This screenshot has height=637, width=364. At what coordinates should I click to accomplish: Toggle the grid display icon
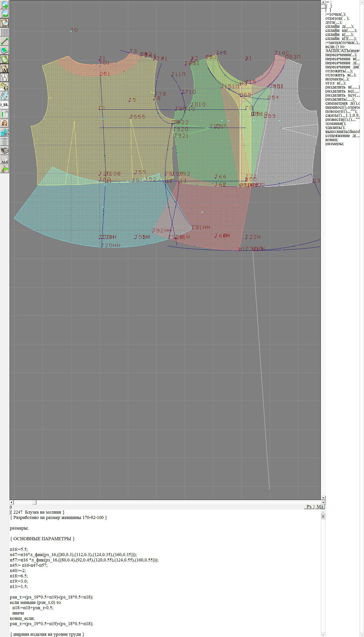5,32
